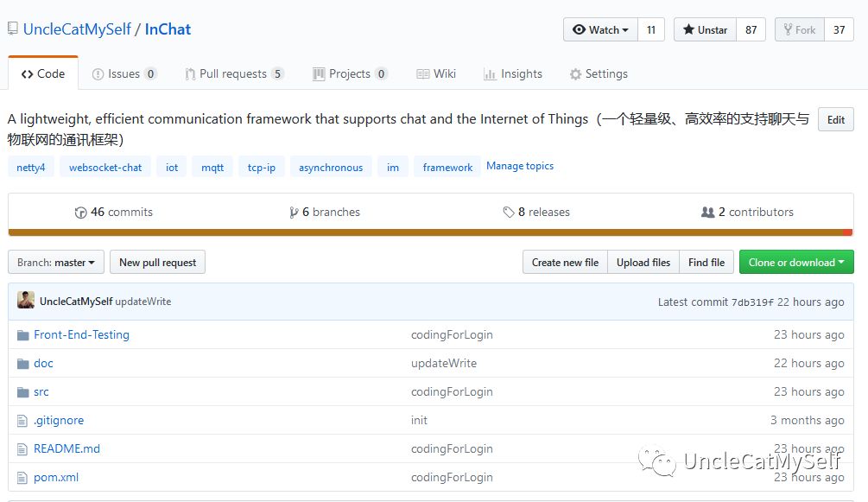868x502 pixels.
Task: View the 6 branches list
Action: (x=325, y=213)
